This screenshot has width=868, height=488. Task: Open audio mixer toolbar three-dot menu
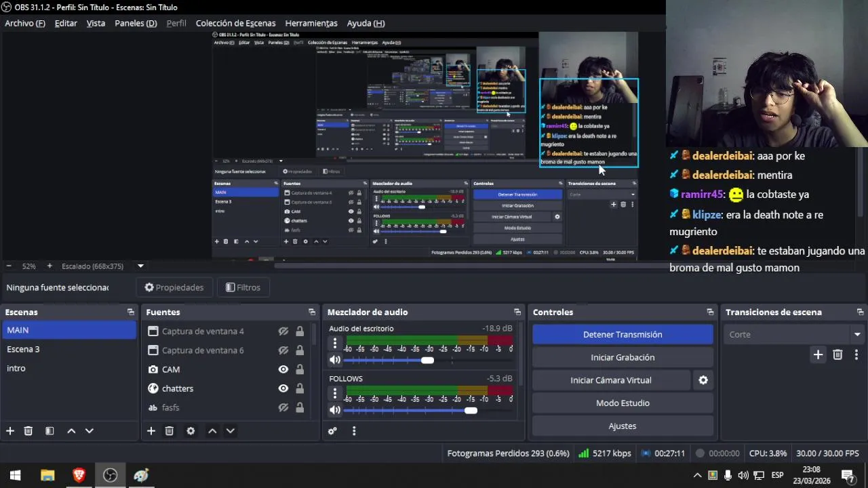[354, 431]
